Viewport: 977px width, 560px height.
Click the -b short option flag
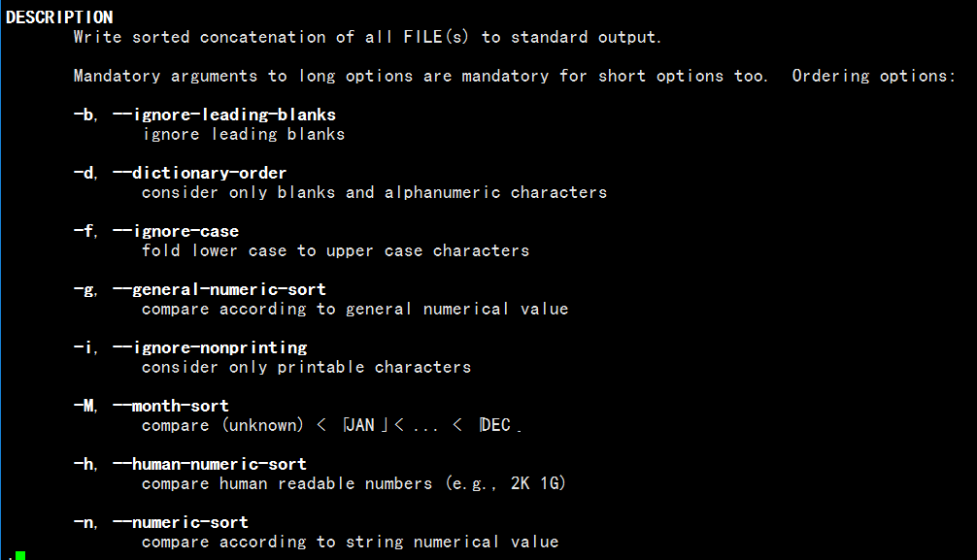85,115
